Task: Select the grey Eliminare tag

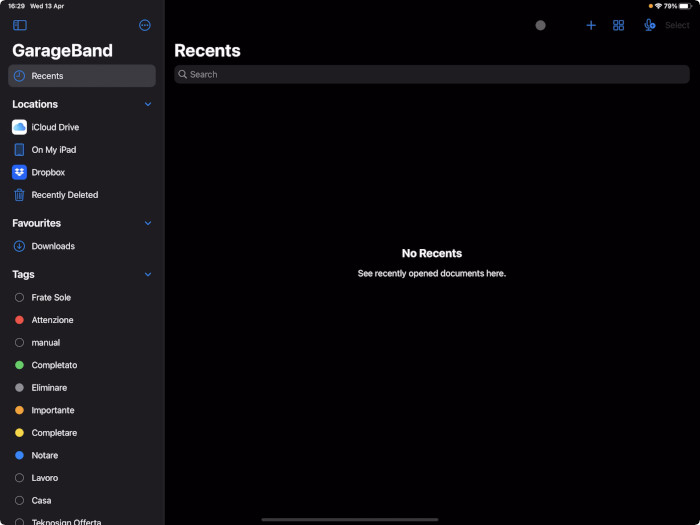Action: pos(82,388)
